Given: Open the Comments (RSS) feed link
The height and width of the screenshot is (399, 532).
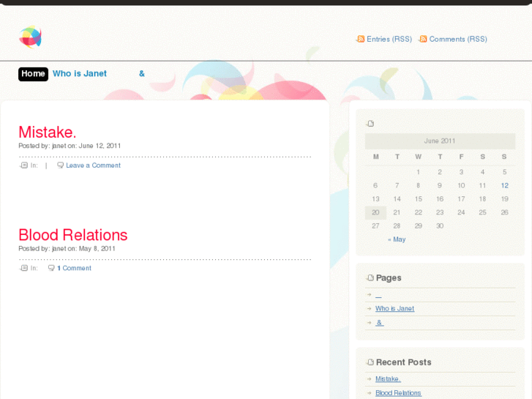Looking at the screenshot, I should [x=458, y=39].
